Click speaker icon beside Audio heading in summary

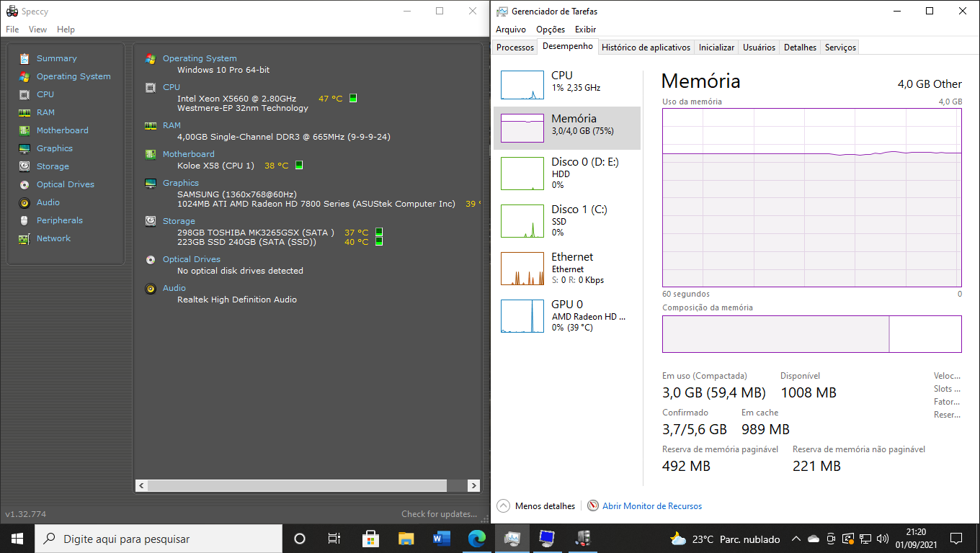[151, 289]
